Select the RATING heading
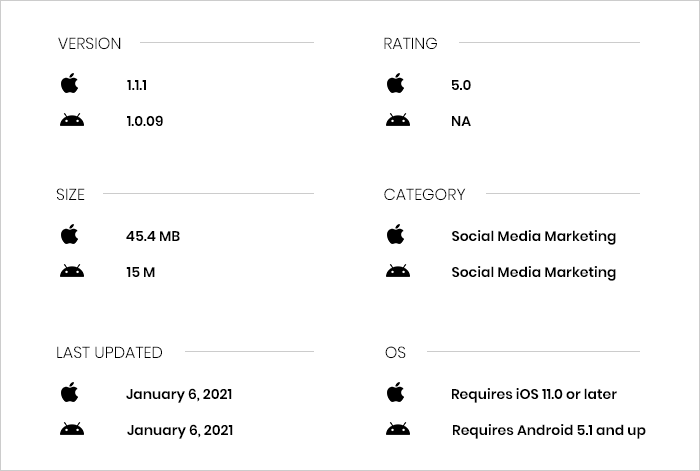The image size is (700, 471). pos(410,43)
